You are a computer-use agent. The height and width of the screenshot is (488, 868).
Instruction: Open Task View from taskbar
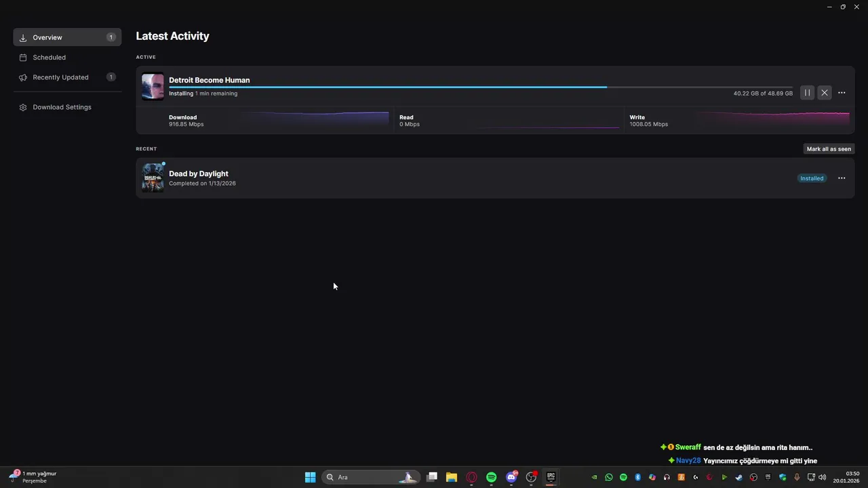click(431, 477)
